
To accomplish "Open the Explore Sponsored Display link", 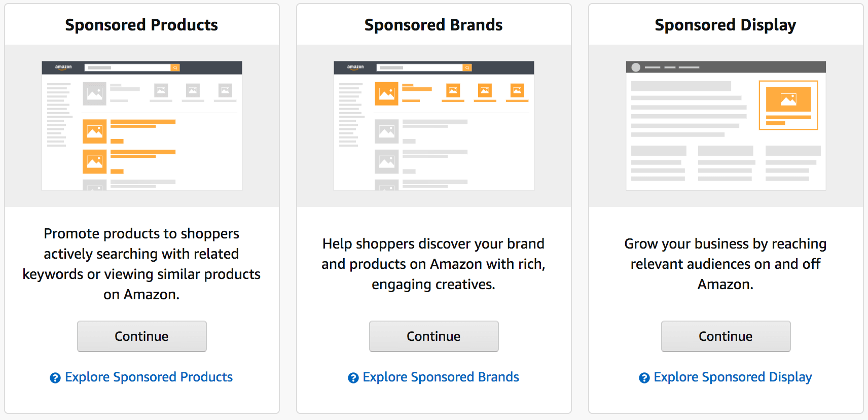I will coord(732,377).
